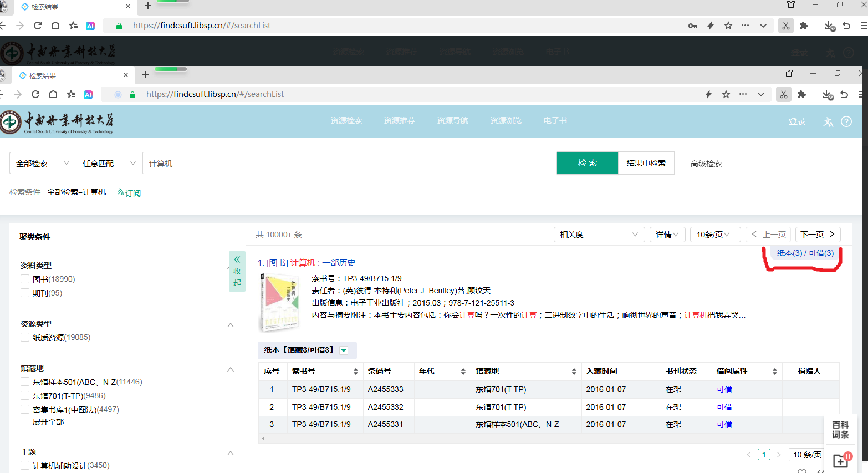Screen dimensions: 868x473
Task: Click the scissors screenshot tool icon
Action: (783, 94)
